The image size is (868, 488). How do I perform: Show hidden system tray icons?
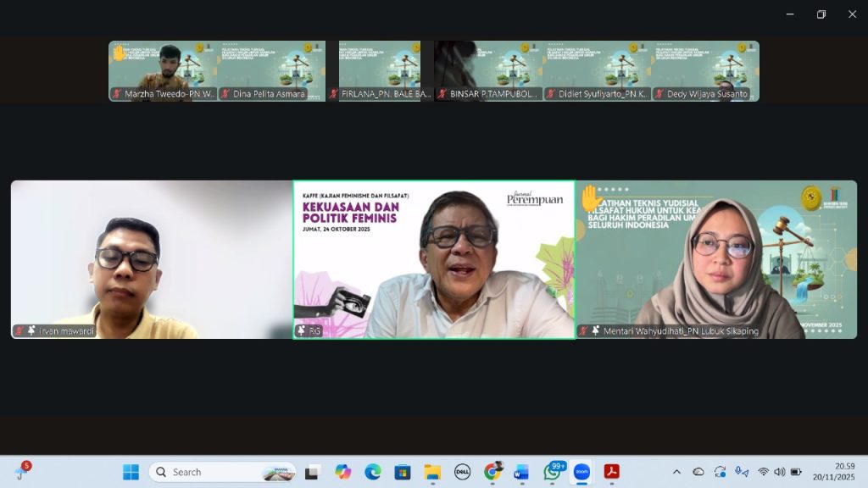coord(676,472)
